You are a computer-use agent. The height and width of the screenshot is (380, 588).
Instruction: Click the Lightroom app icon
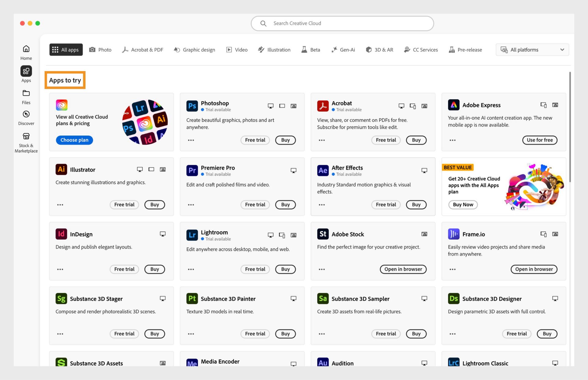pyautogui.click(x=192, y=234)
